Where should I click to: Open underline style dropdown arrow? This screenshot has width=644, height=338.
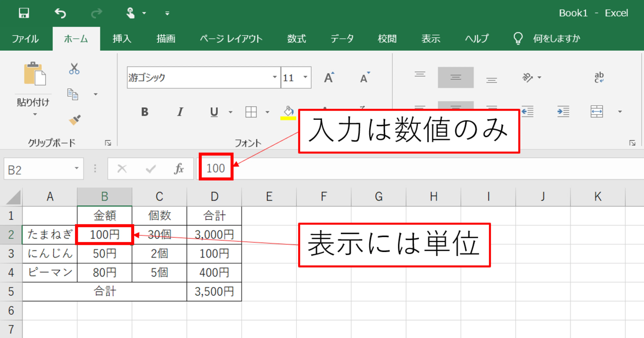pos(231,112)
